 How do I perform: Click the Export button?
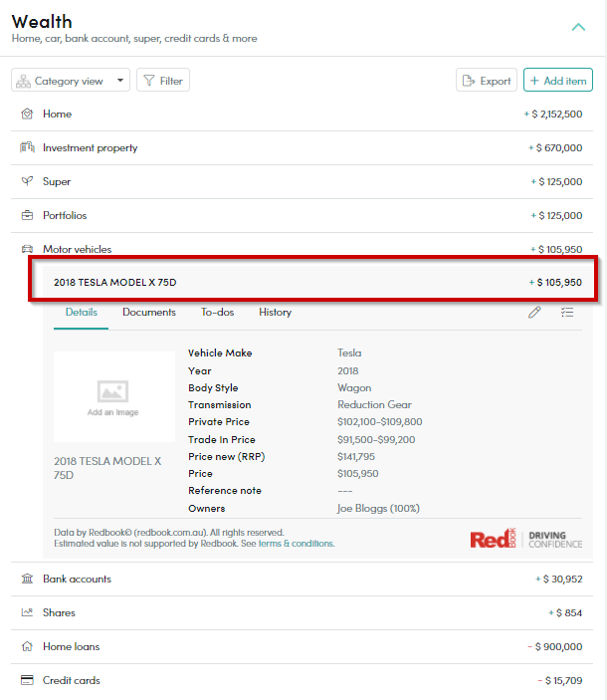pos(487,81)
